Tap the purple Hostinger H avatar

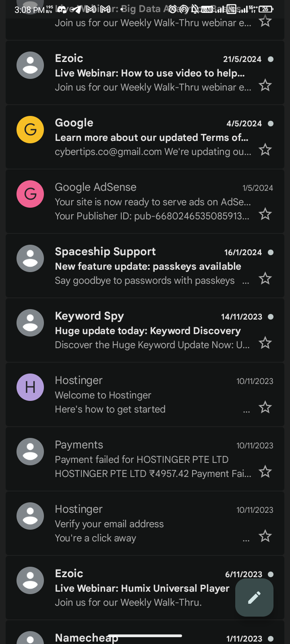[x=30, y=387]
